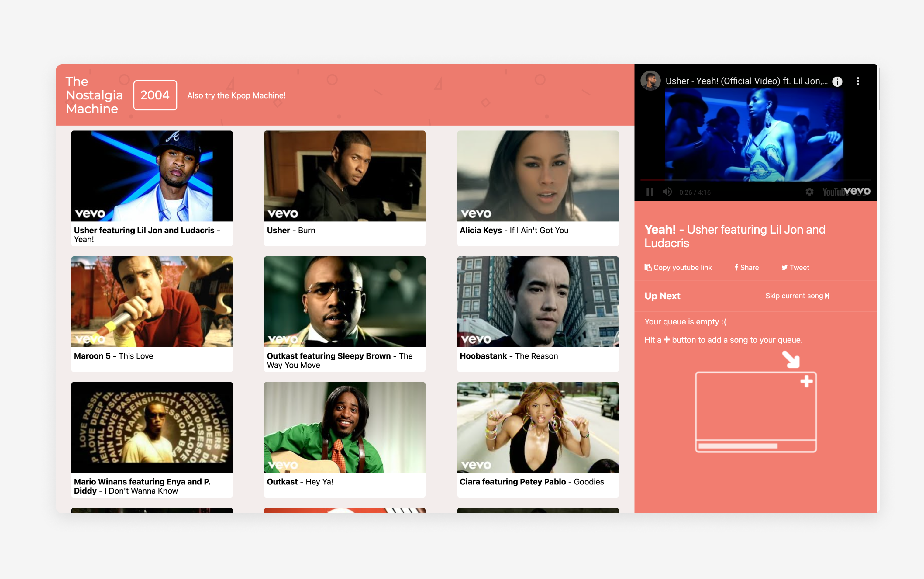Play Mario Winans I Don't Wanna Know
This screenshot has width=924, height=579.
pyautogui.click(x=152, y=427)
